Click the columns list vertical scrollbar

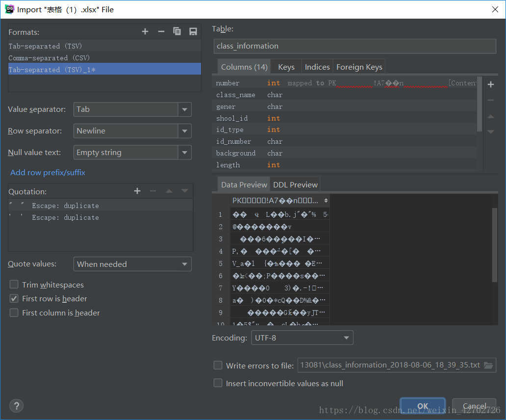click(x=480, y=104)
